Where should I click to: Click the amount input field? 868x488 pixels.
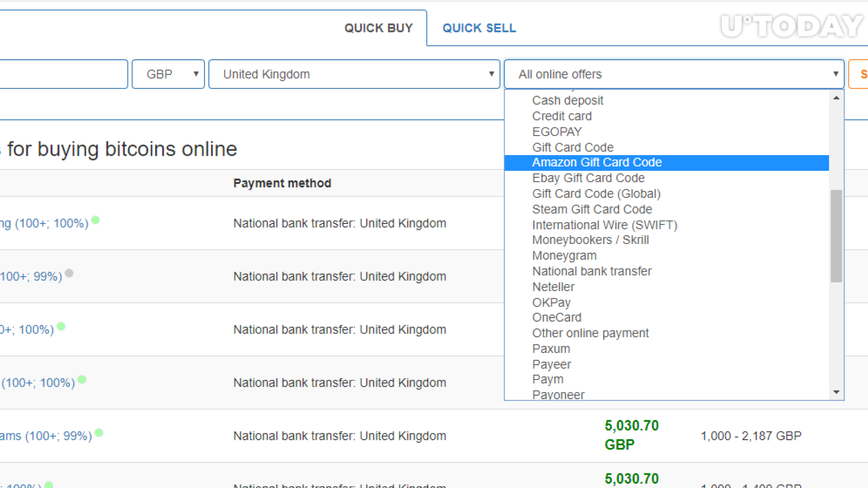[63, 74]
